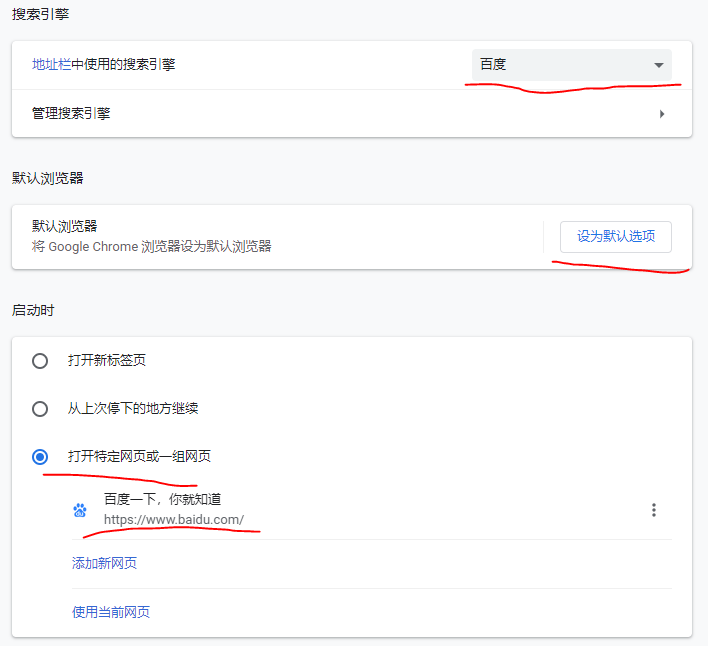
Task: Click the 默认浏览器 section heading above the card
Action: tap(47, 178)
